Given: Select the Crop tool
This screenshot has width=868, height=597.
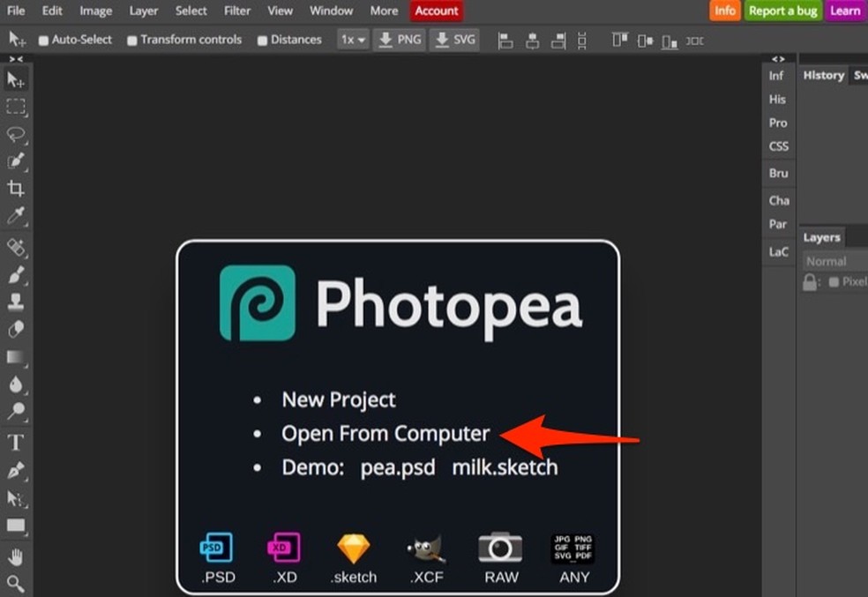Looking at the screenshot, I should 15,188.
